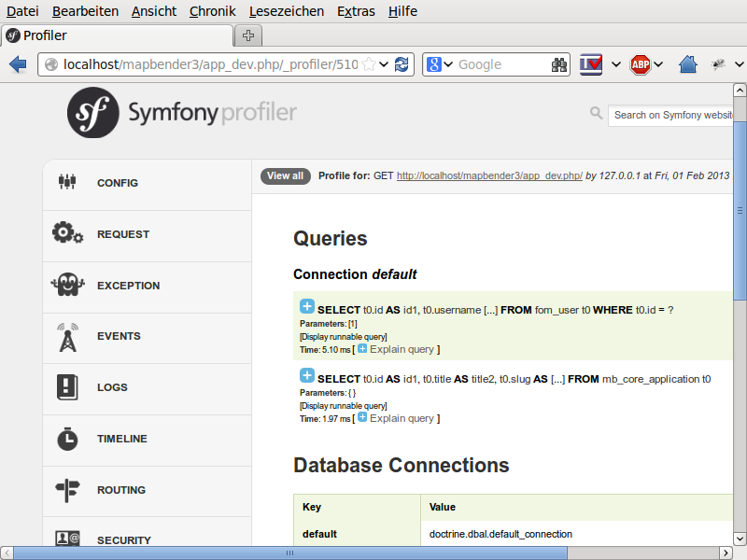747x560 pixels.
Task: Open the Logs book icon
Action: tap(67, 387)
